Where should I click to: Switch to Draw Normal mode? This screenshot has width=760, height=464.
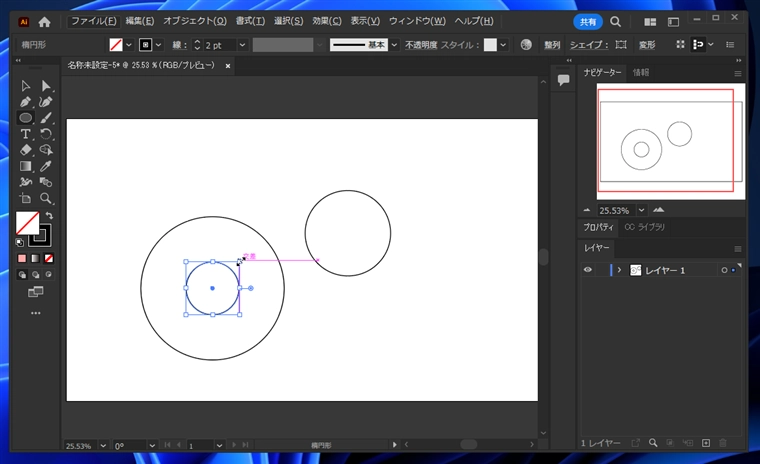[22, 275]
